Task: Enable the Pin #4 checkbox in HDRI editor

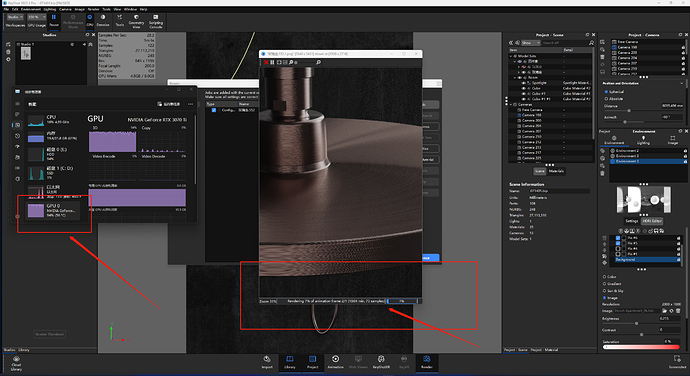Action: tap(618, 248)
